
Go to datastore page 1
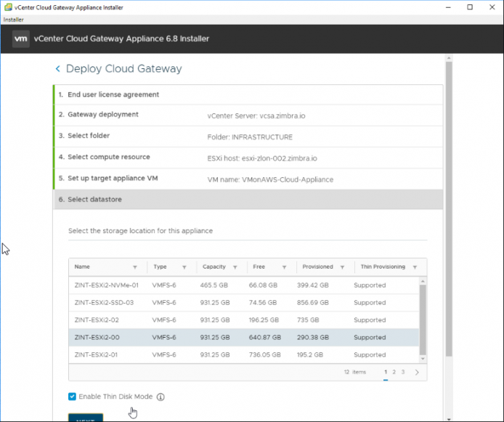coord(386,372)
